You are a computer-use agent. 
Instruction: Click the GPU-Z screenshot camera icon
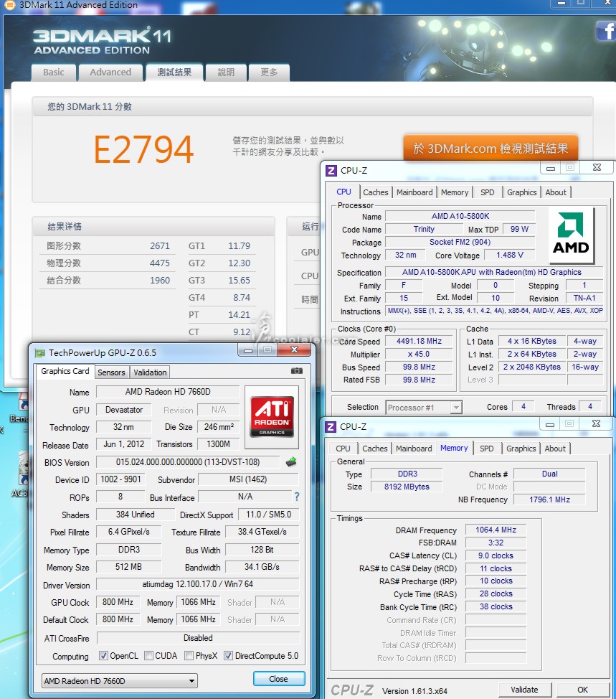[297, 371]
